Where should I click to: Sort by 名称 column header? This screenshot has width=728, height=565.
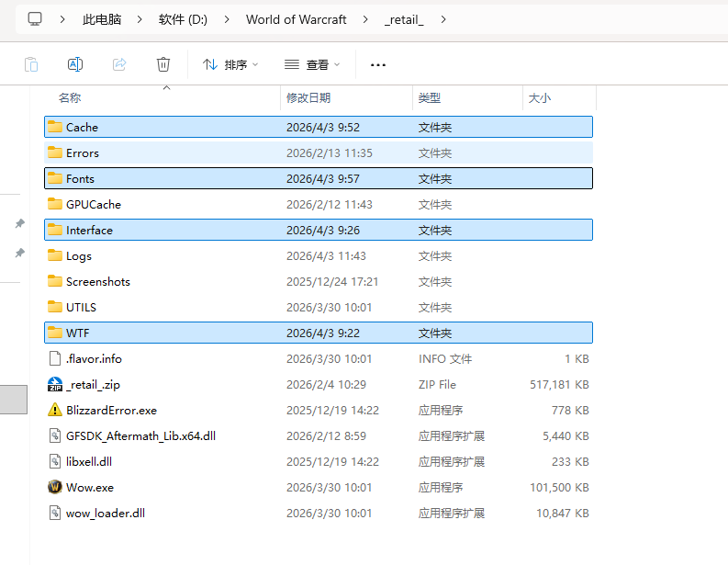tap(70, 97)
